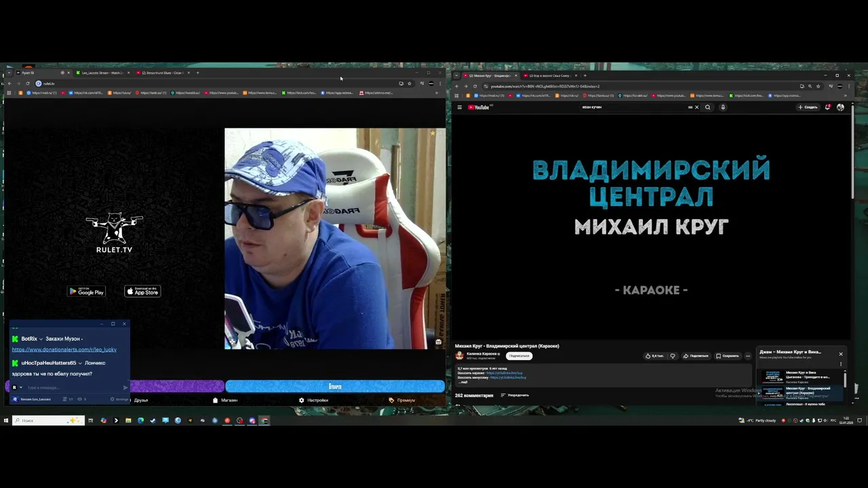This screenshot has height=488, width=868.
Task: Start voice search with the microphone icon
Action: pyautogui.click(x=723, y=107)
